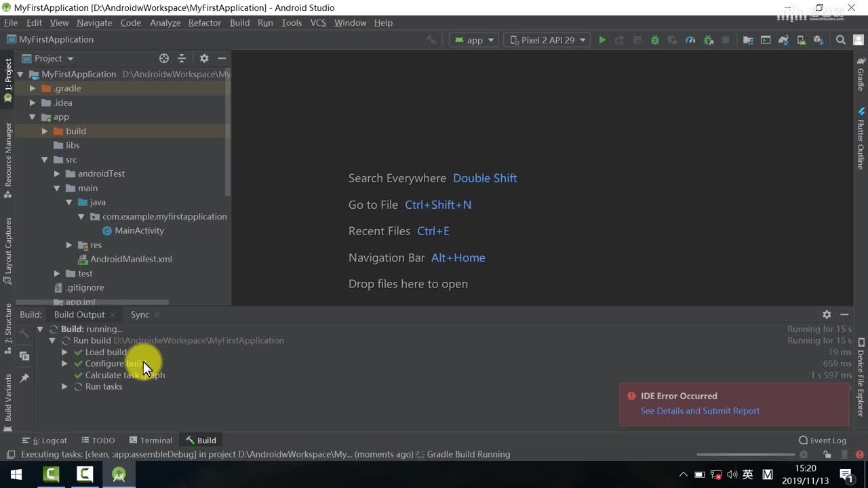
Task: Collapse the app module node
Action: 32,117
